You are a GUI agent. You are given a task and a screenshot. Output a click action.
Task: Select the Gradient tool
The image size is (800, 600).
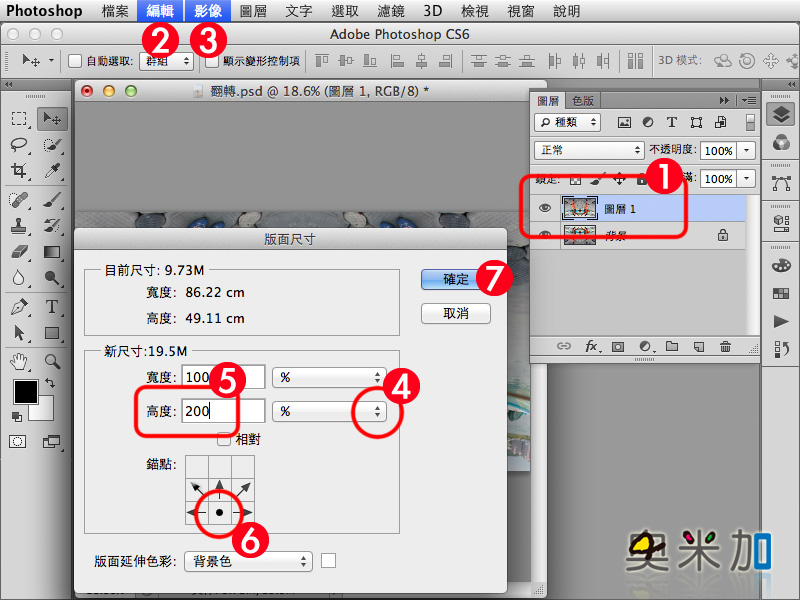tap(52, 252)
